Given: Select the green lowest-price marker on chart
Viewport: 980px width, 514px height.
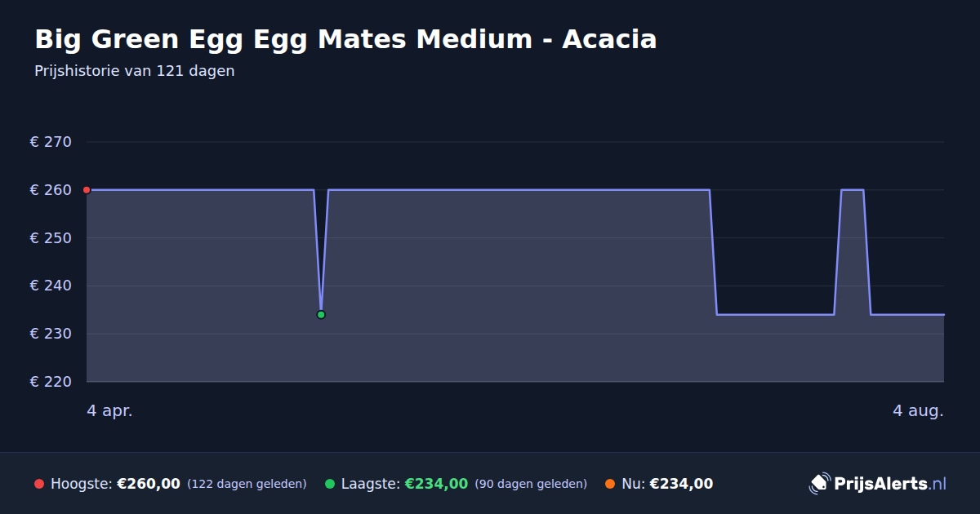Looking at the screenshot, I should click(x=321, y=314).
